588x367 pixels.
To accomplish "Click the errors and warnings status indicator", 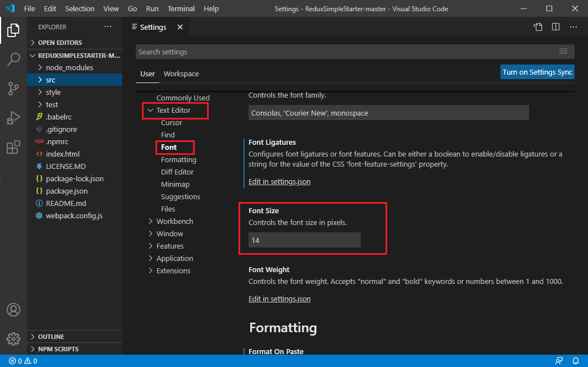I will point(23,361).
